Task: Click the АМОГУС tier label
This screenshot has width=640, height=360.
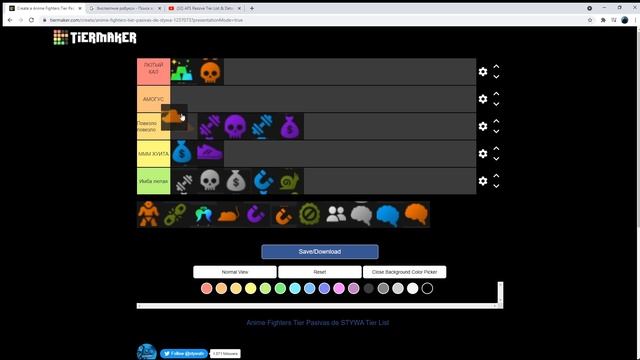Action: pos(153,99)
